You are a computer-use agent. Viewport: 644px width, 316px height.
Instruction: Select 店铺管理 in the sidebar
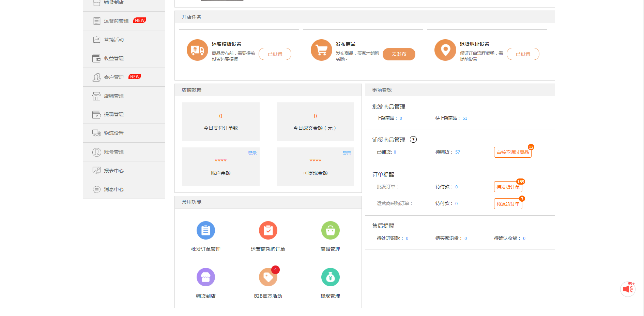click(113, 96)
